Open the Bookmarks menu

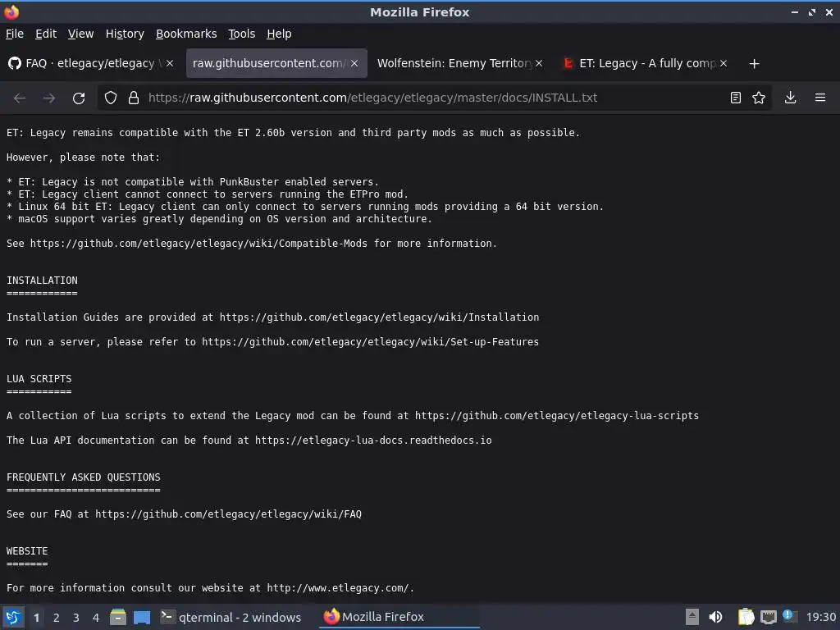(x=186, y=34)
